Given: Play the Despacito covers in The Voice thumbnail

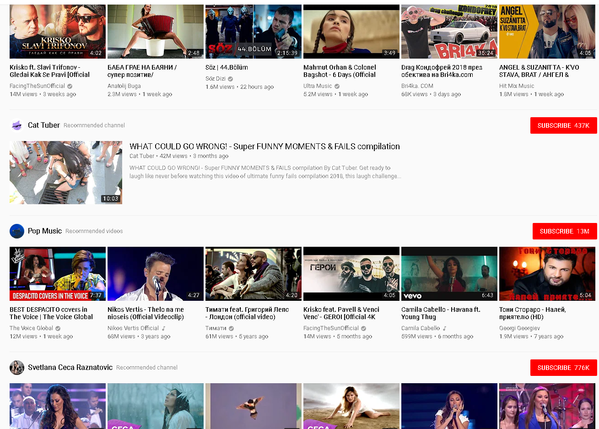Looking at the screenshot, I should [58, 274].
